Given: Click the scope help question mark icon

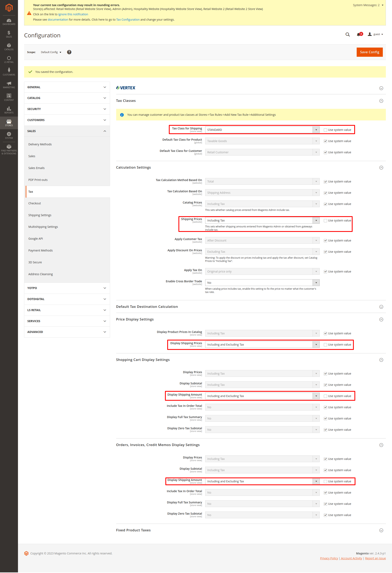Looking at the screenshot, I should click(69, 52).
